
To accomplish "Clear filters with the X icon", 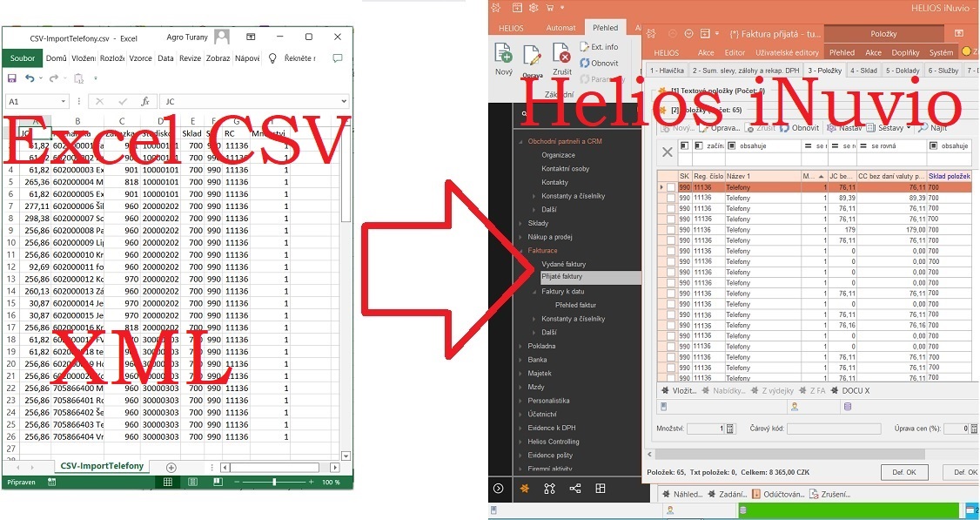I will tap(668, 152).
